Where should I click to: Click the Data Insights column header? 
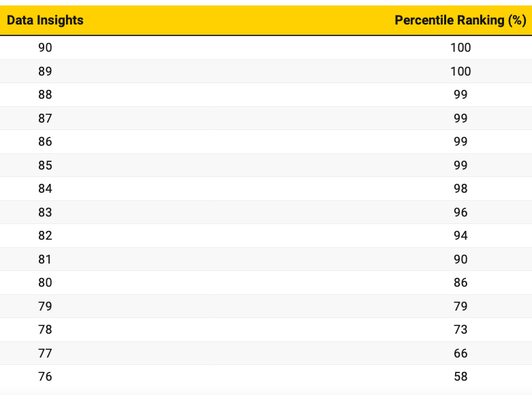click(45, 20)
